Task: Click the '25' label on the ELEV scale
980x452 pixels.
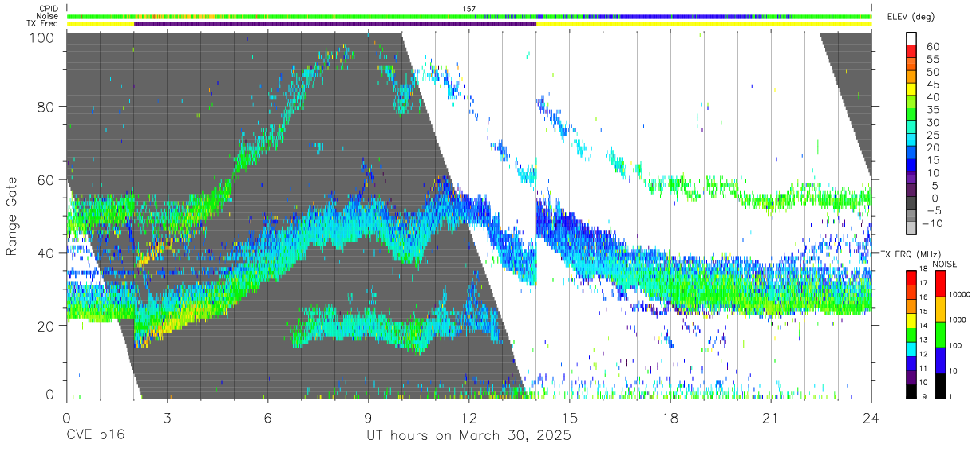Action: (x=933, y=136)
